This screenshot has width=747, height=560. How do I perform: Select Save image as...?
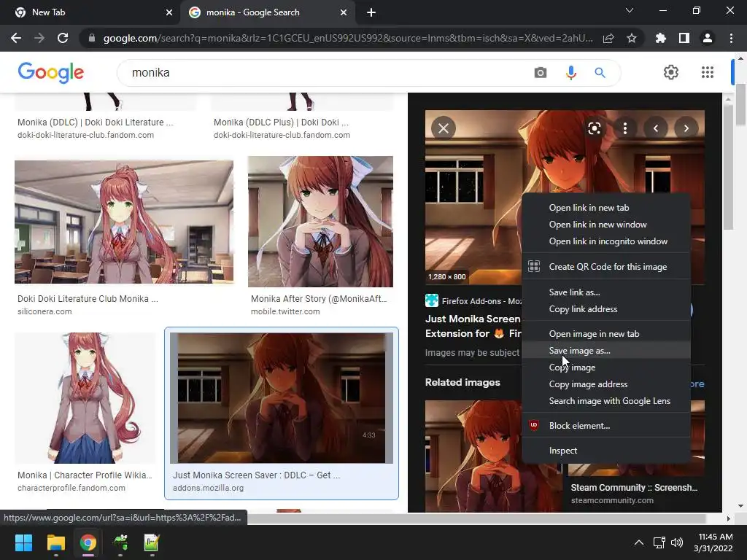click(606, 351)
